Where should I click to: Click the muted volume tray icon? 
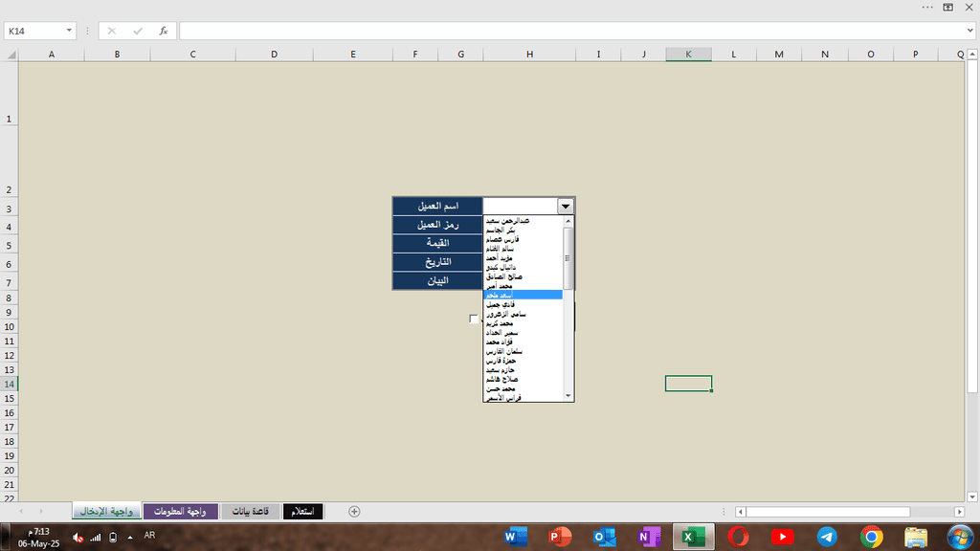[x=78, y=538]
